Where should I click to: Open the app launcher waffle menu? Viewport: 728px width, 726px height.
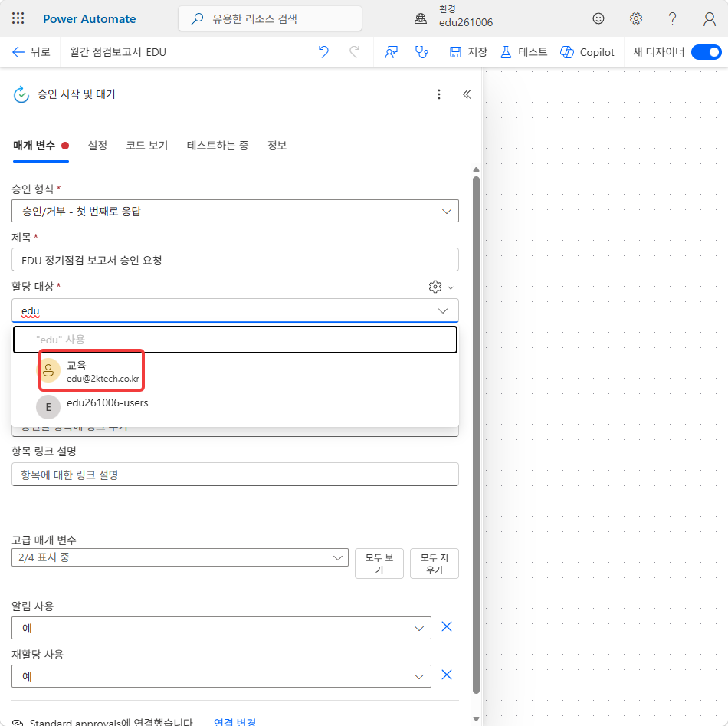18,18
